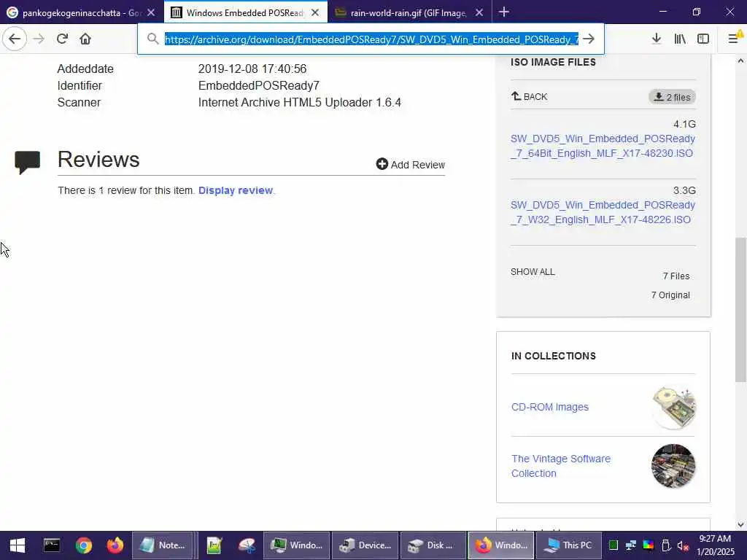Click the Vintage Software Collection thumbnail
The image size is (747, 560).
point(673,466)
